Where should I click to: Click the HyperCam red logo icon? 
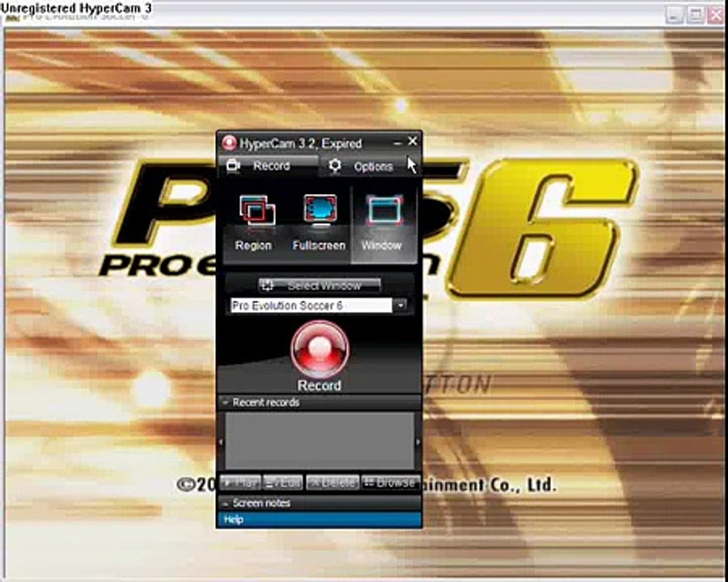point(229,143)
